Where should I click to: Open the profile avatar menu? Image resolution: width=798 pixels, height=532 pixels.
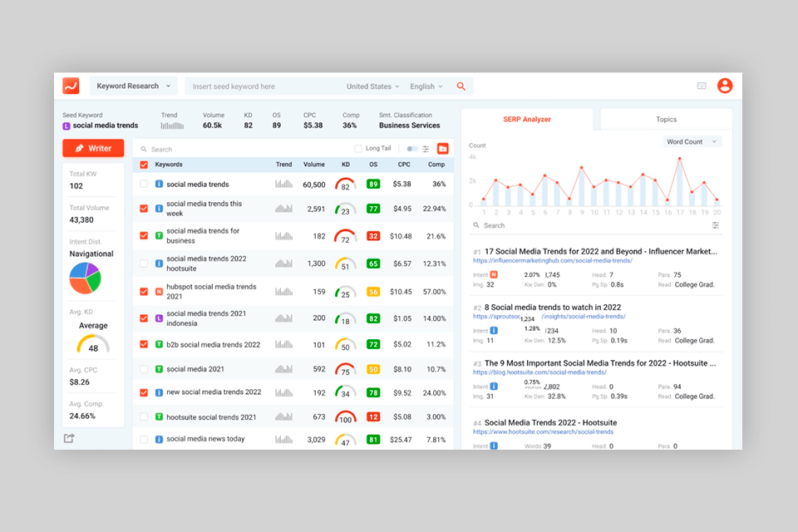[x=725, y=86]
